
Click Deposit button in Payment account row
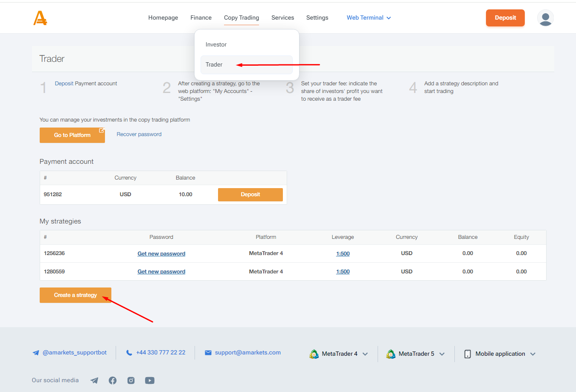(x=250, y=195)
